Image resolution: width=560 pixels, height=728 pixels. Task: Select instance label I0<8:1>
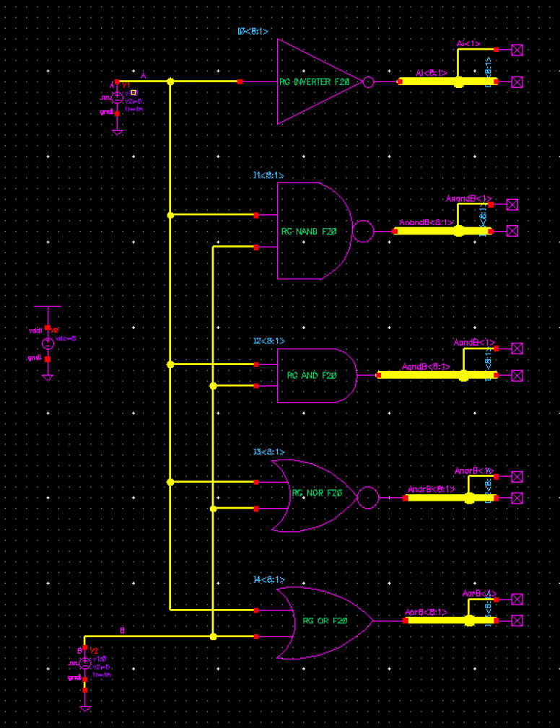(253, 31)
